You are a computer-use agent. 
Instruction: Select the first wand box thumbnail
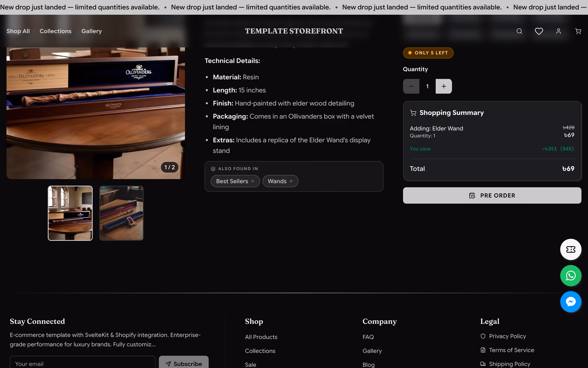tap(70, 213)
